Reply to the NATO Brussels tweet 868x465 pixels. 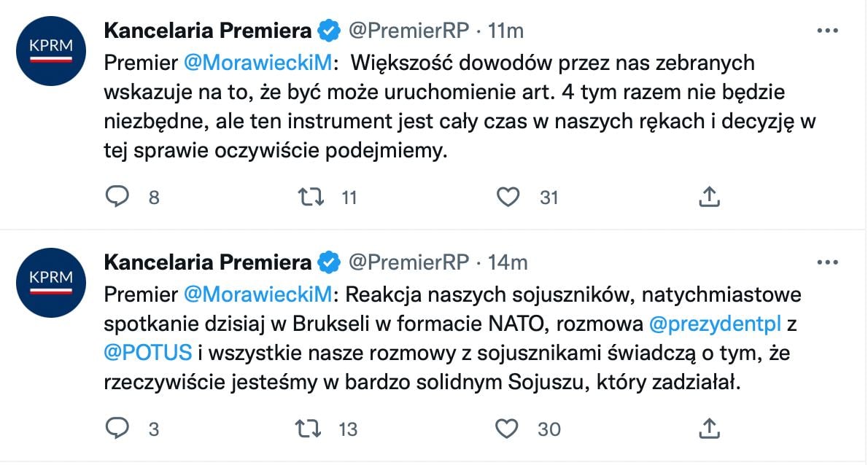pyautogui.click(x=117, y=429)
